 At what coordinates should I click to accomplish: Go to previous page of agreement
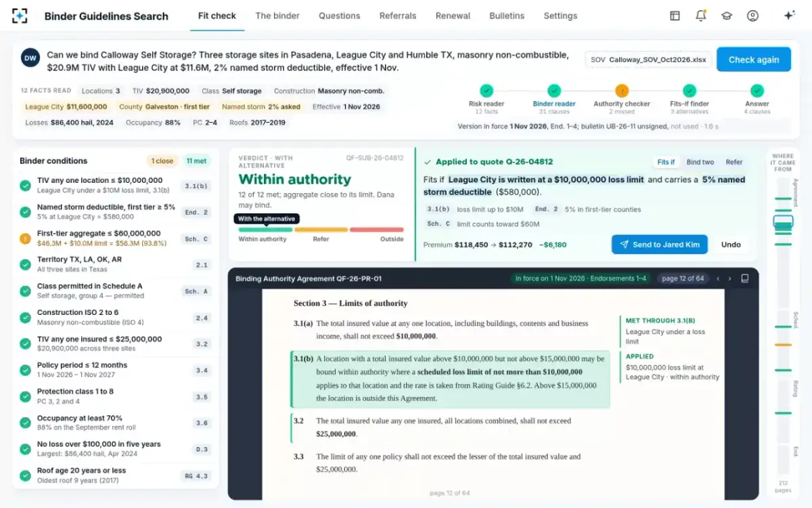point(719,278)
